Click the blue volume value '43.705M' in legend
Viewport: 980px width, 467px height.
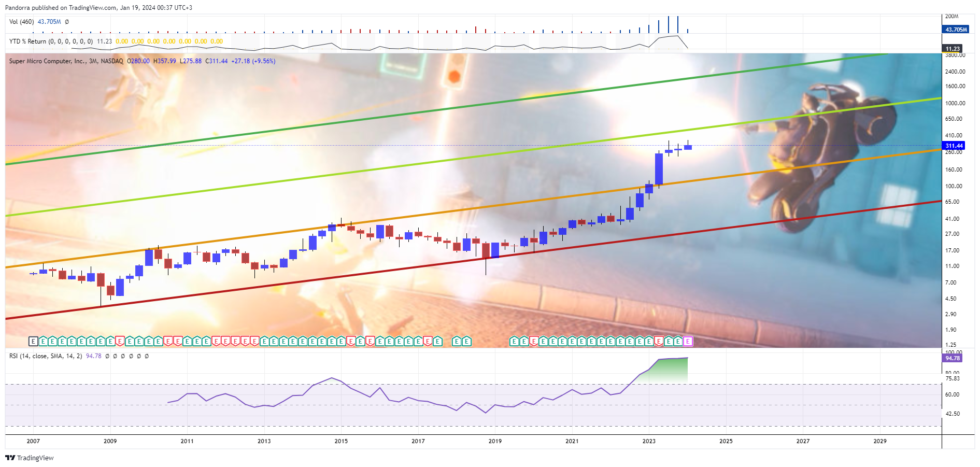pyautogui.click(x=49, y=22)
